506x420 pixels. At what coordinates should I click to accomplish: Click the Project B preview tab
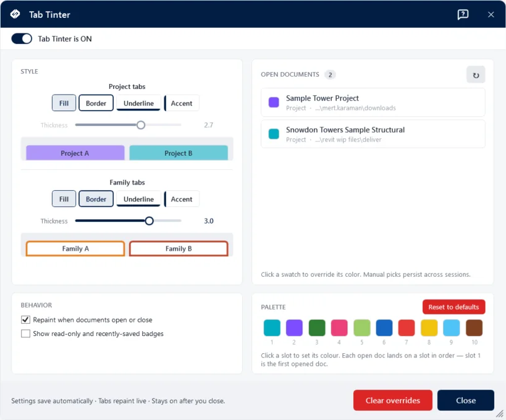pos(179,153)
